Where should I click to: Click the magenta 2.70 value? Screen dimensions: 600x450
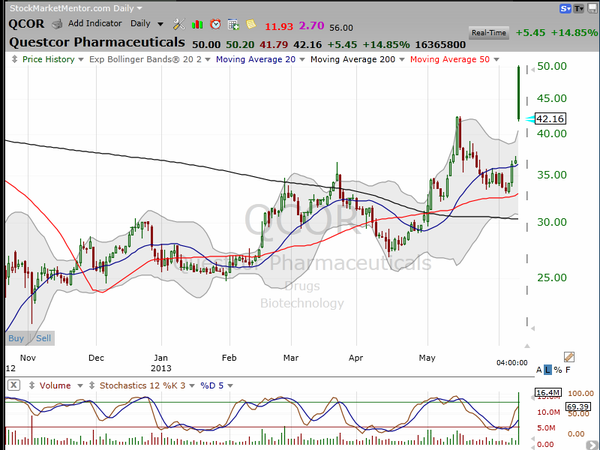coord(311,26)
